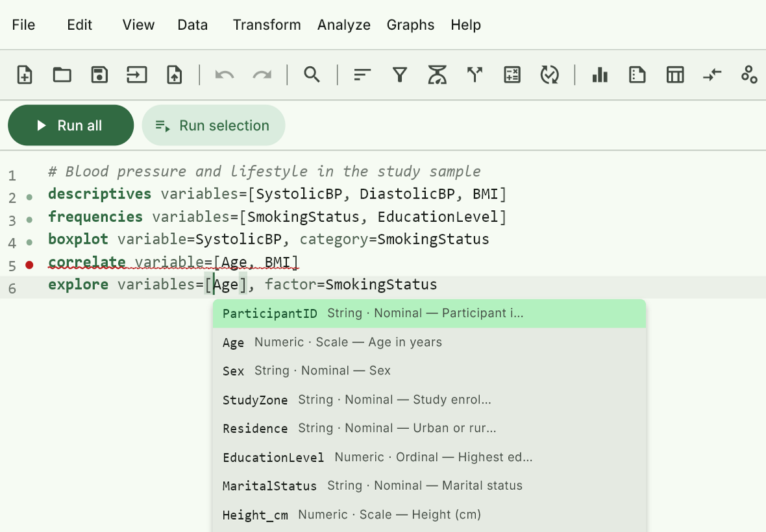766x532 pixels.
Task: Click 'DiastolicBP' in line 2
Action: (408, 194)
